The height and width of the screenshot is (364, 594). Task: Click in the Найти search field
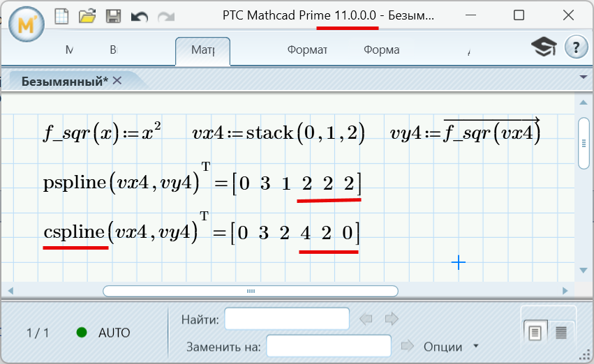tap(286, 319)
